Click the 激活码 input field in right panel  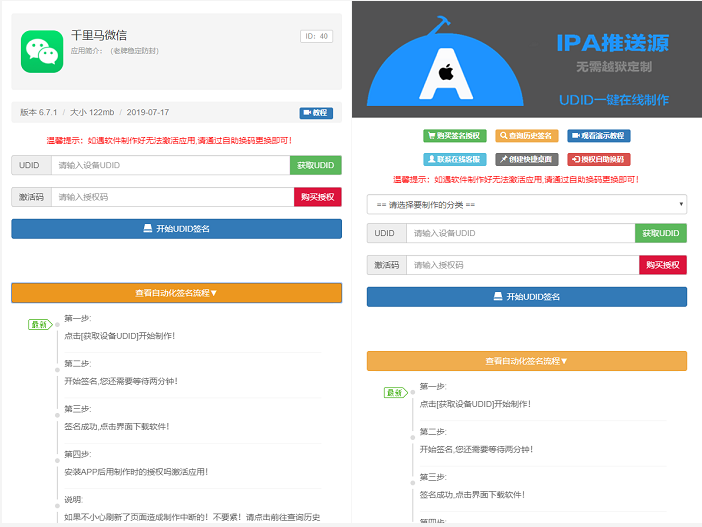point(523,265)
